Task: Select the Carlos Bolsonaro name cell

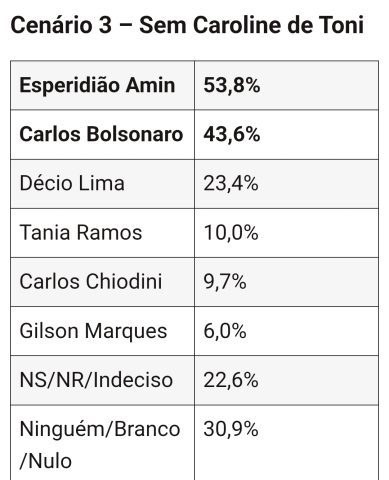Action: 103,135
